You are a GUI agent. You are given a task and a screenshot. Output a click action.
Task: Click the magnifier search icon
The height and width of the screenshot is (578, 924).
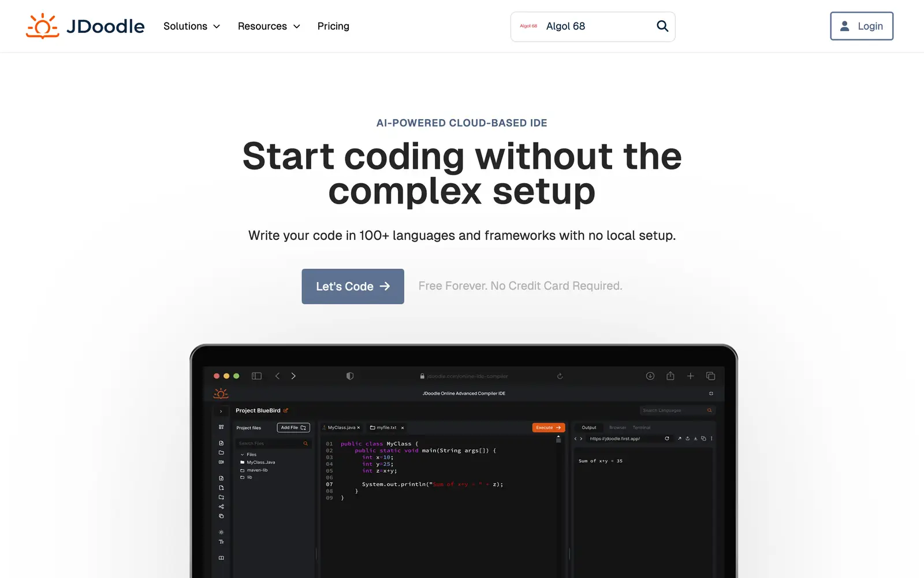pos(662,26)
